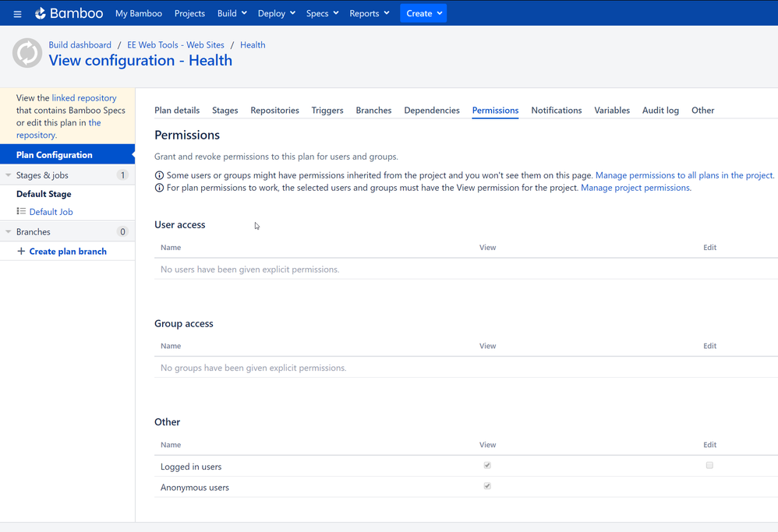This screenshot has height=532, width=778.
Task: Click the Anonymous users row label
Action: [x=195, y=488]
